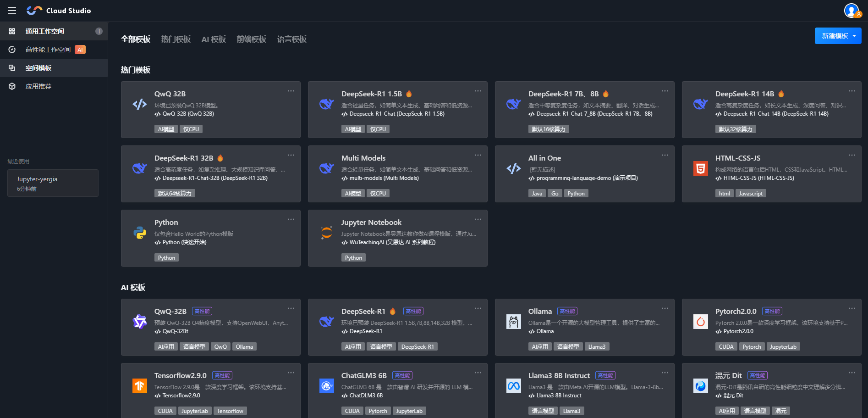Open the Pytorch2.0.0 template title
This screenshot has height=418, width=868.
(736, 312)
